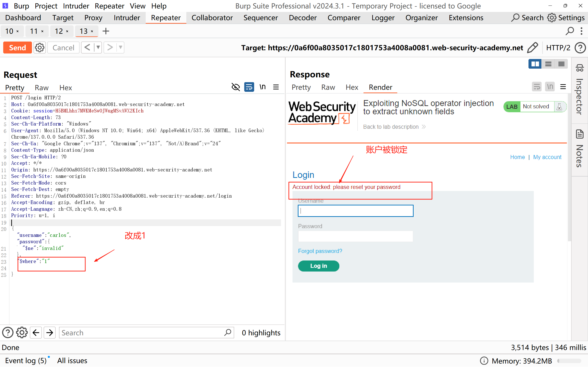This screenshot has width=588, height=367.
Task: Click the memory usage bar
Action: (x=569, y=361)
